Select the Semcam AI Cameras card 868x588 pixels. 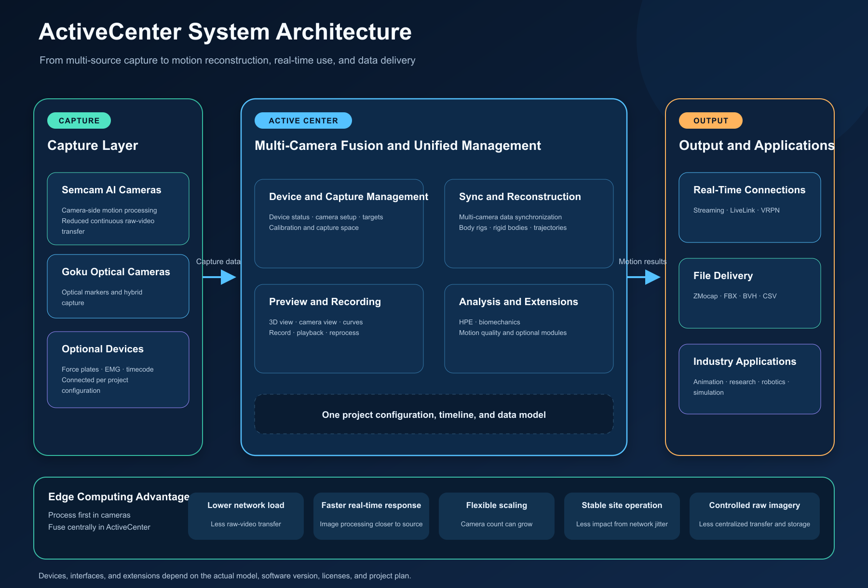tap(118, 209)
